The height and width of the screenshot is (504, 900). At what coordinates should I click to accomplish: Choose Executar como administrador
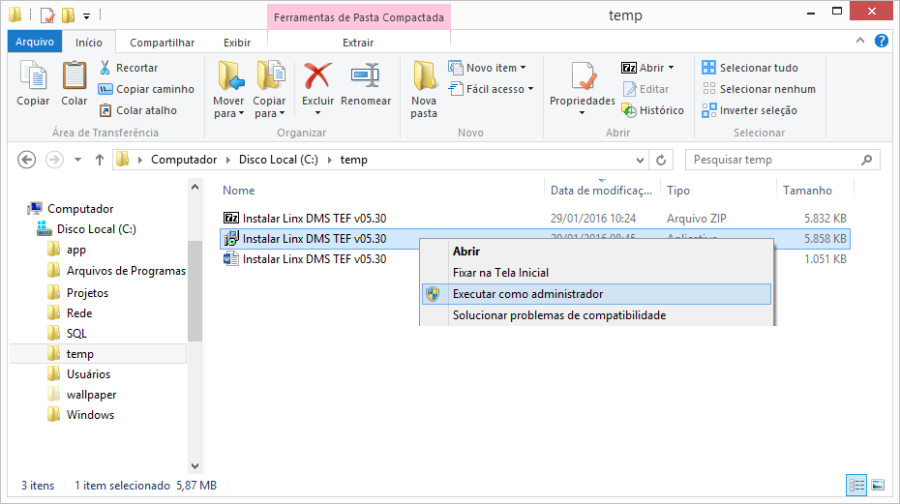click(x=596, y=294)
